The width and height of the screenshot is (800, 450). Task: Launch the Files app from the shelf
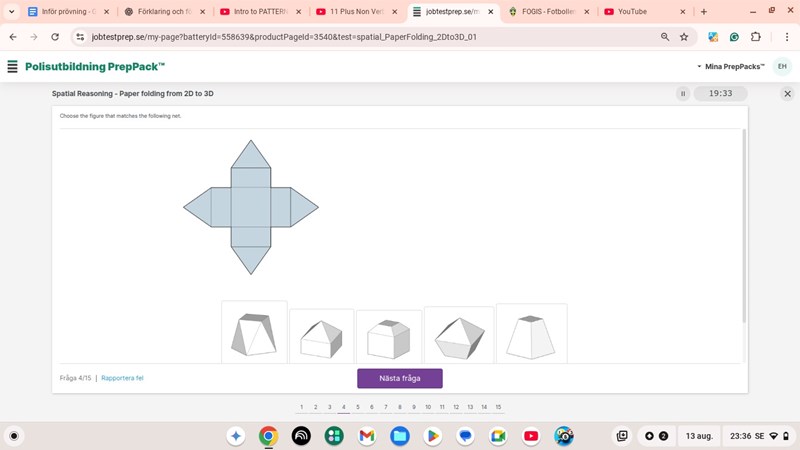click(400, 436)
